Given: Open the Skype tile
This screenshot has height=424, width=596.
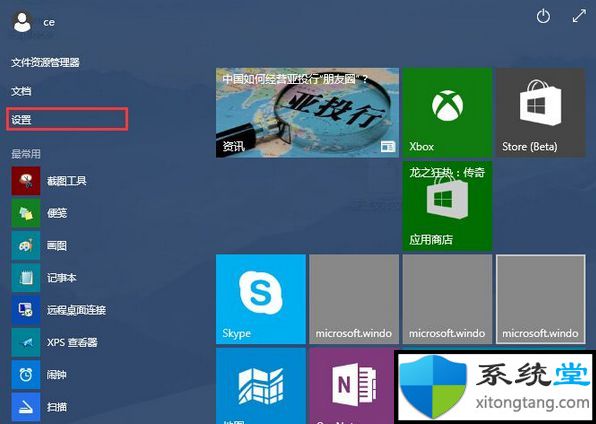Looking at the screenshot, I should pyautogui.click(x=261, y=299).
